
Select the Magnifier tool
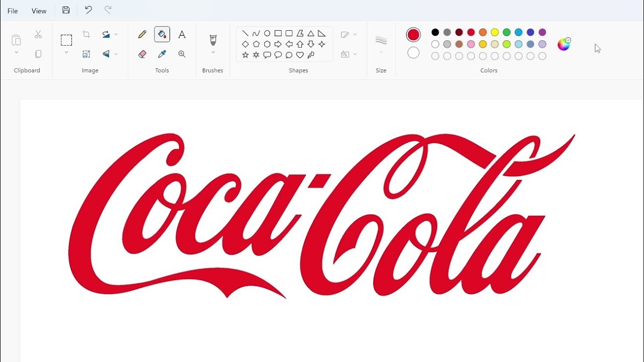(x=182, y=54)
